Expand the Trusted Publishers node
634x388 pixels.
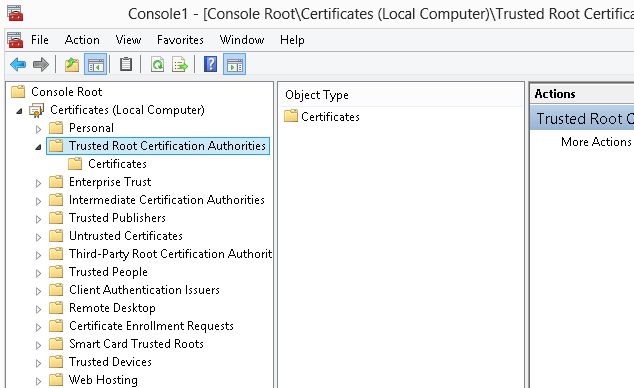click(x=38, y=219)
